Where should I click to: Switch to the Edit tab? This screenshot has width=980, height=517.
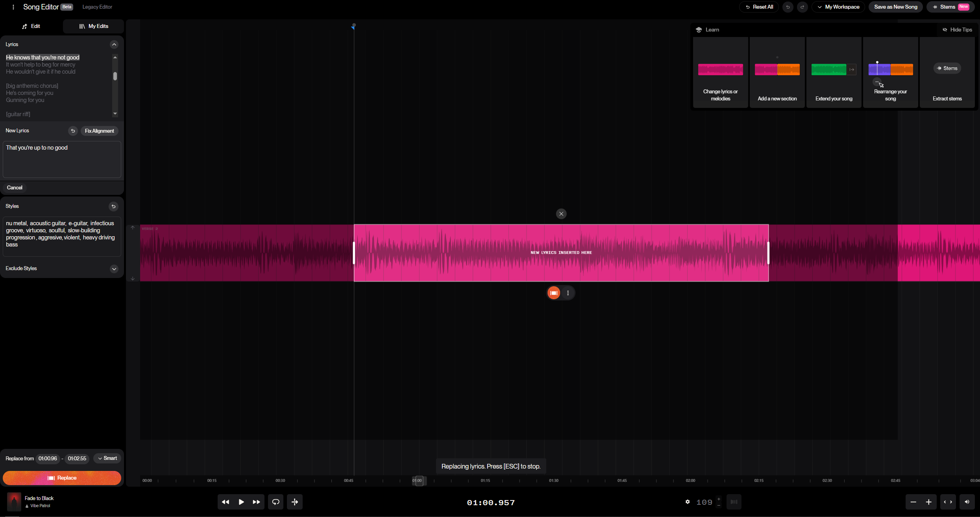(x=31, y=26)
